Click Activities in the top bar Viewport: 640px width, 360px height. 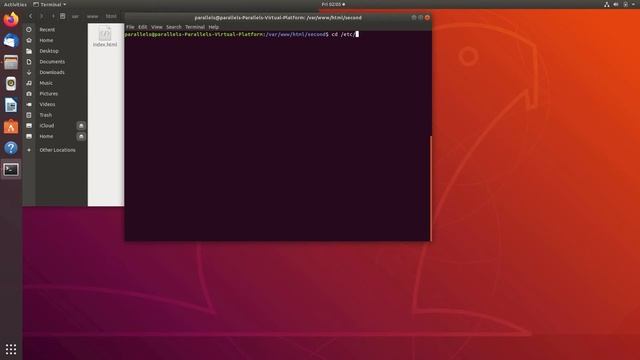pyautogui.click(x=15, y=4)
